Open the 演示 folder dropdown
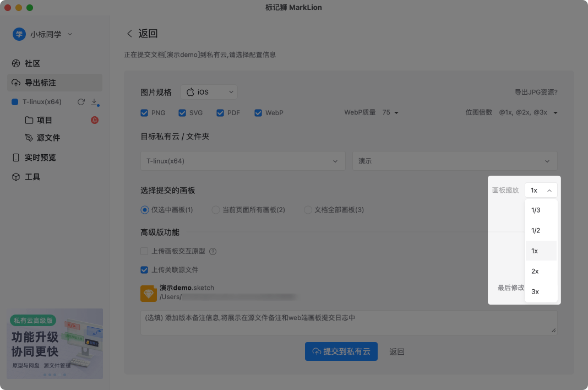Screen dimensions: 588x390 (x=455, y=161)
